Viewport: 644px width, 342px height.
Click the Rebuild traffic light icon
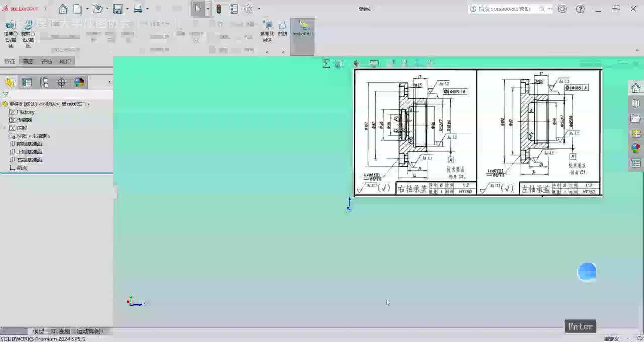pos(219,9)
